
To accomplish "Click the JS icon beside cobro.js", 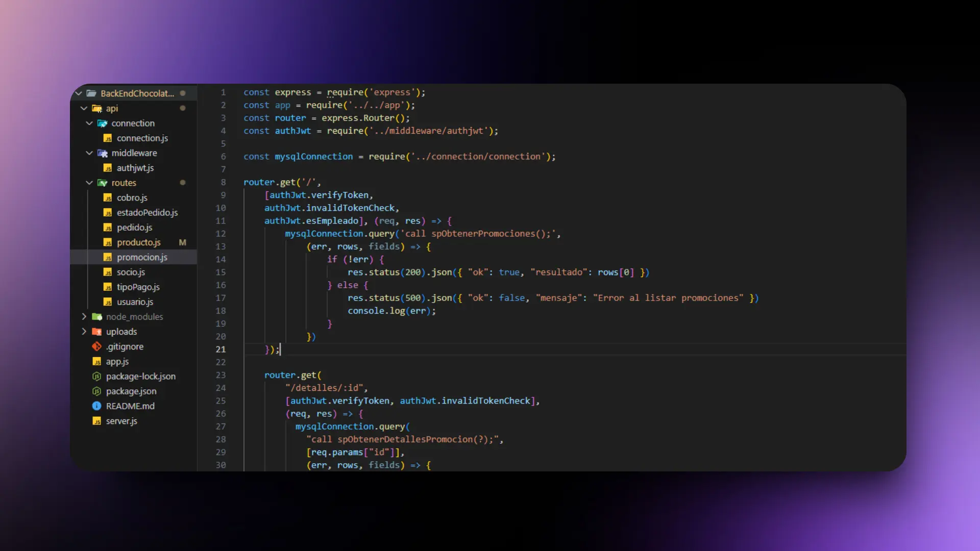I will tap(108, 197).
